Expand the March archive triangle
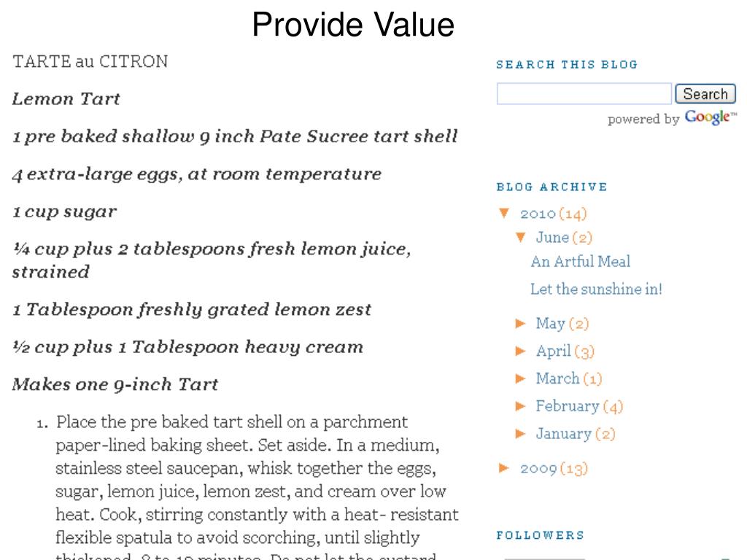The height and width of the screenshot is (560, 747). point(520,378)
